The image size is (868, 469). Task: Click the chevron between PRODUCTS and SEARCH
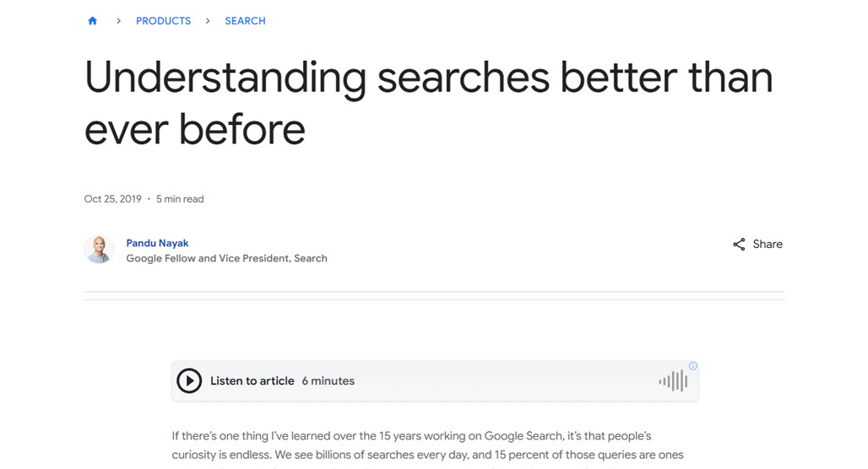click(x=208, y=21)
